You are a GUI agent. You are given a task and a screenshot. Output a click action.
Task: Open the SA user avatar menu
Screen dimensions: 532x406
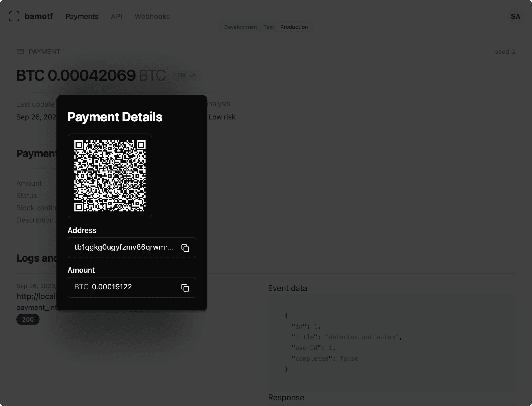[515, 16]
